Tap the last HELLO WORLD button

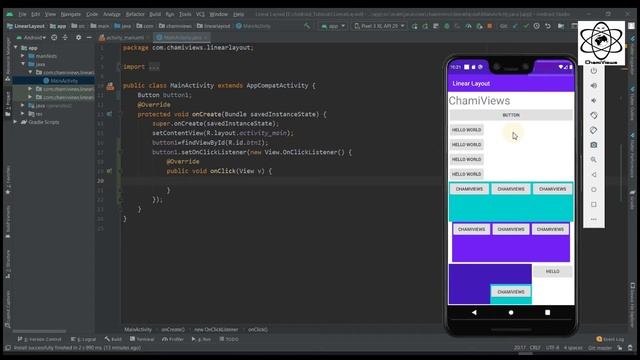pyautogui.click(x=467, y=174)
